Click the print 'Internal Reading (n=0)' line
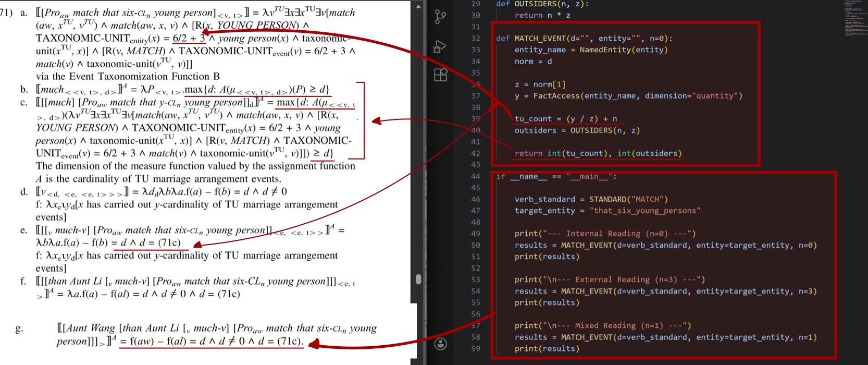This screenshot has height=365, width=868. pyautogui.click(x=605, y=234)
